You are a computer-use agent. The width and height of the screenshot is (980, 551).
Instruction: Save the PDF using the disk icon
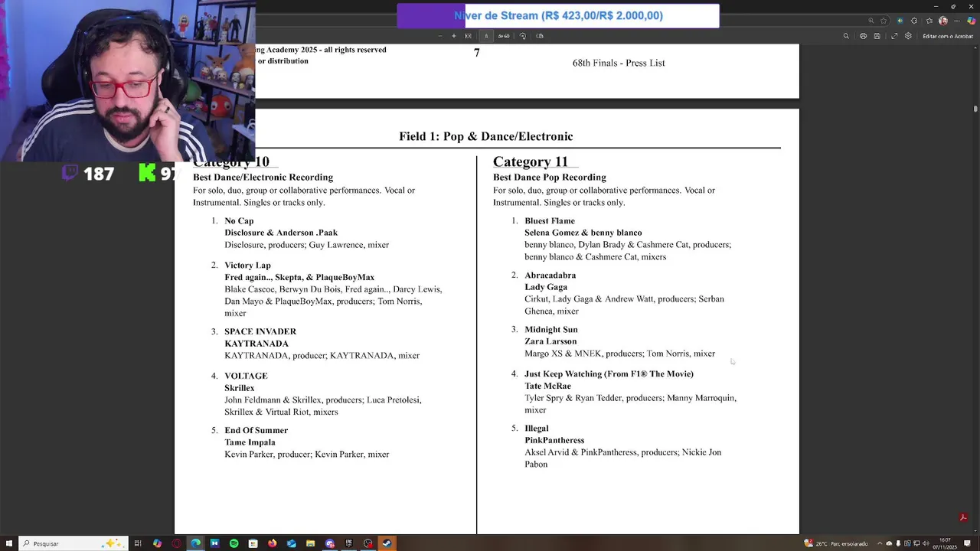point(877,36)
